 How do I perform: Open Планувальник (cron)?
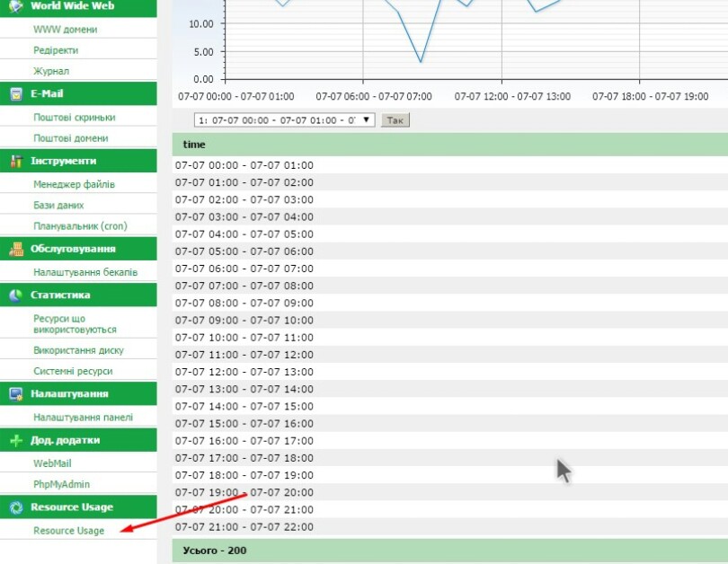[80, 226]
